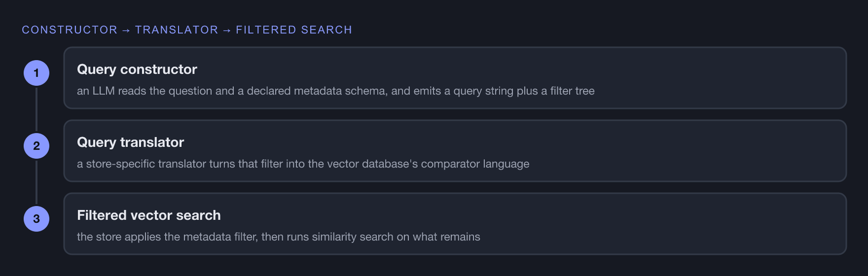
Task: Click the first arrow in the header
Action: pyautogui.click(x=126, y=30)
